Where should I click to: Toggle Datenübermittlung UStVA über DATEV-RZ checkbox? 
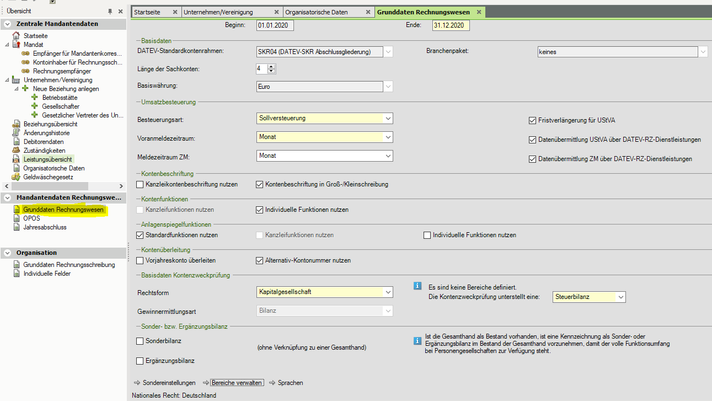pos(532,140)
